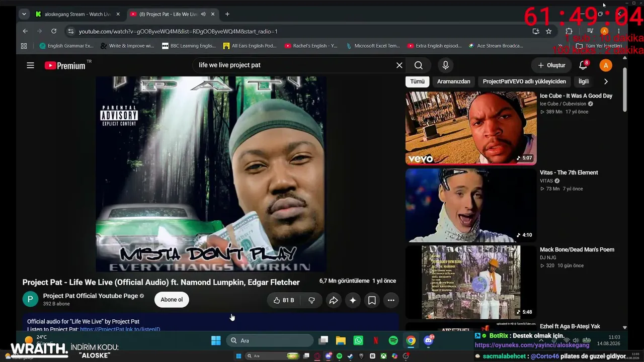Open the sparkle Ask AI button

(353, 300)
